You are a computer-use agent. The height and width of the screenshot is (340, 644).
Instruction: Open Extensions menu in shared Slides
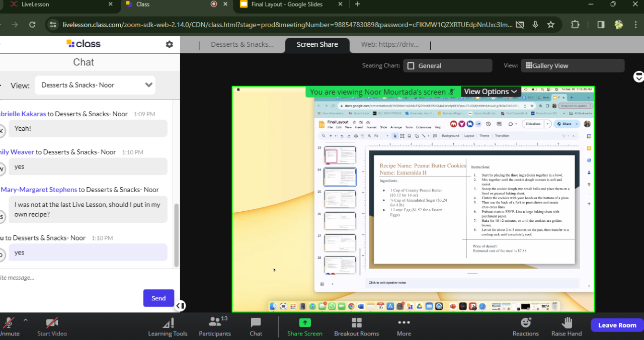click(424, 127)
